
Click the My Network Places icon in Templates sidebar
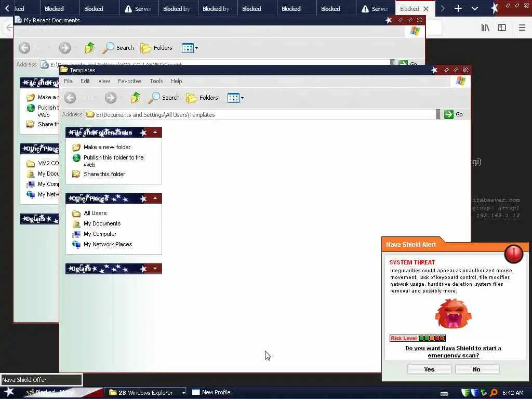point(76,244)
